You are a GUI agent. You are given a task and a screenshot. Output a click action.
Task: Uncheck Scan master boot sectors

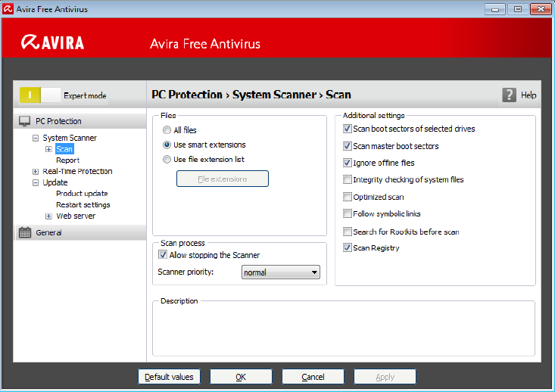pyautogui.click(x=348, y=146)
